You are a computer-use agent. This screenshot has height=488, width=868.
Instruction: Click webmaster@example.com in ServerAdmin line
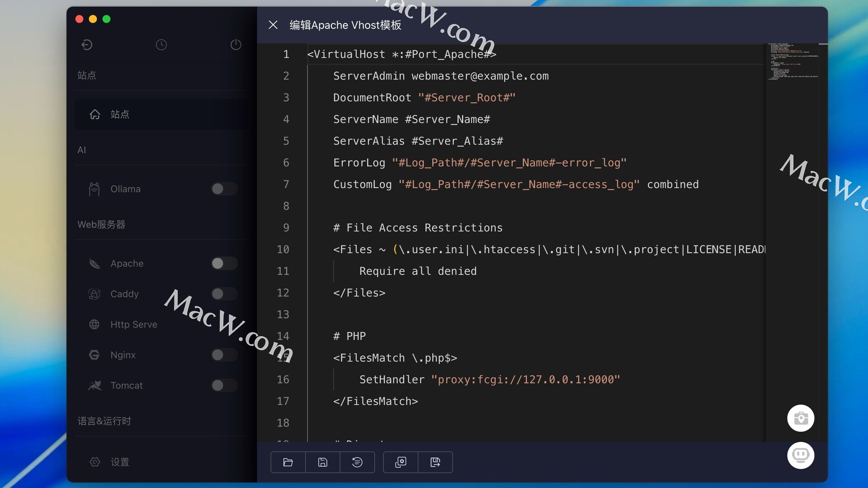[x=480, y=76]
